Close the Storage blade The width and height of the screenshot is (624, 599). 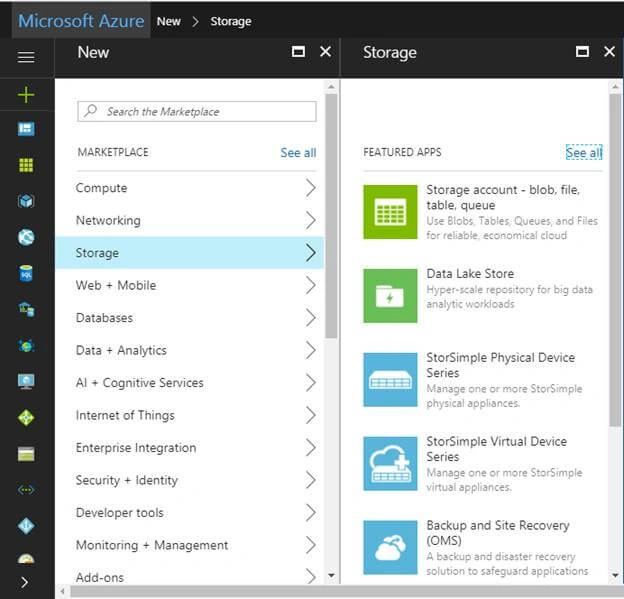pyautogui.click(x=609, y=52)
